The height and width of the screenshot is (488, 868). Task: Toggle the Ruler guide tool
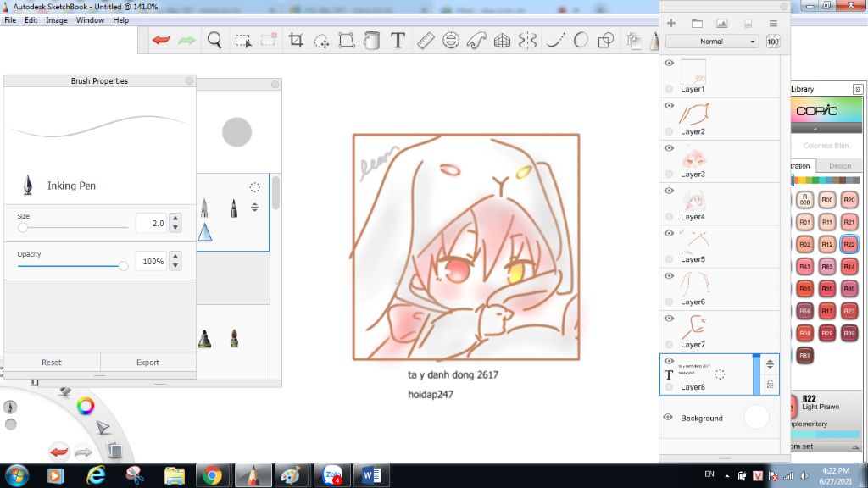pyautogui.click(x=426, y=40)
